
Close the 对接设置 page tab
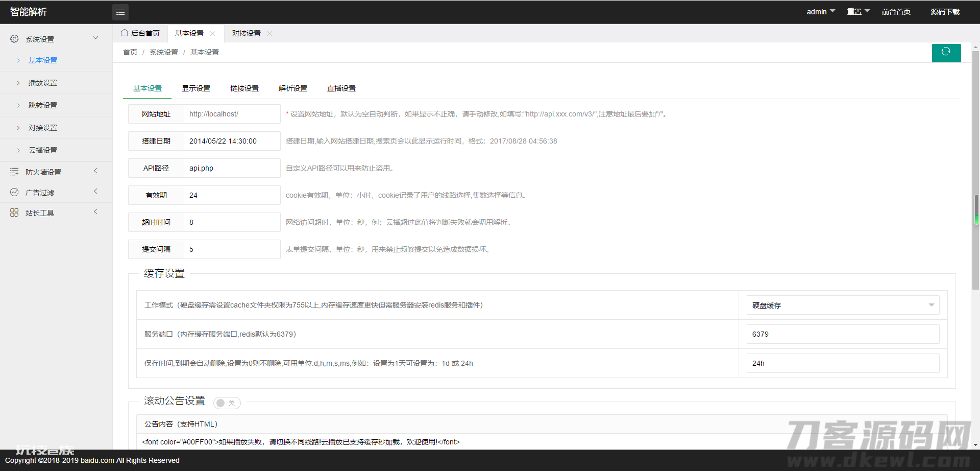pyautogui.click(x=269, y=34)
